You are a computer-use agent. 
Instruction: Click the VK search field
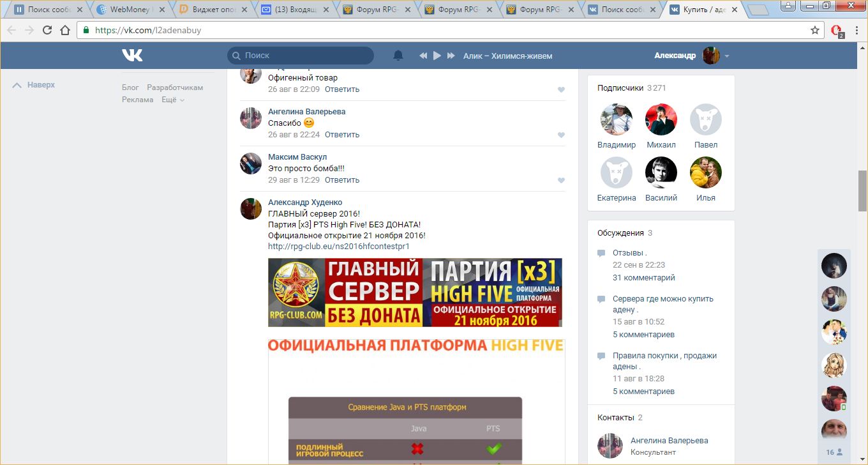[x=301, y=56]
